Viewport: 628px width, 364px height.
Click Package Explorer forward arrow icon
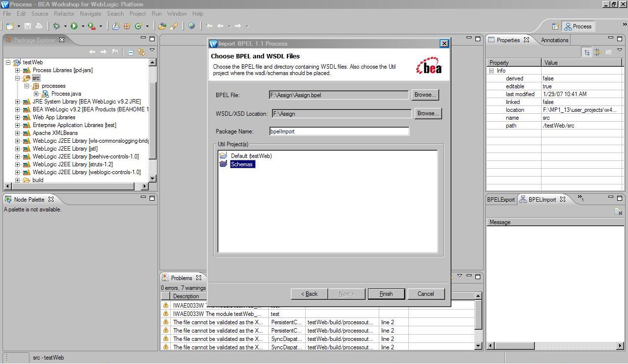click(x=104, y=52)
